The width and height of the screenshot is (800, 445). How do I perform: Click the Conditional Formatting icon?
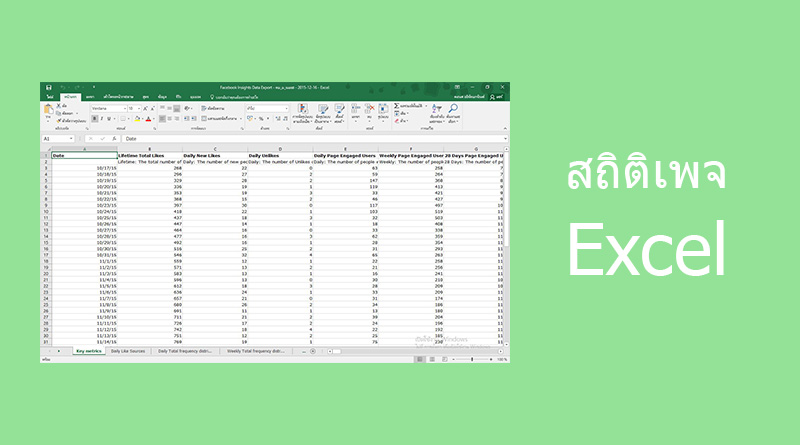point(303,109)
